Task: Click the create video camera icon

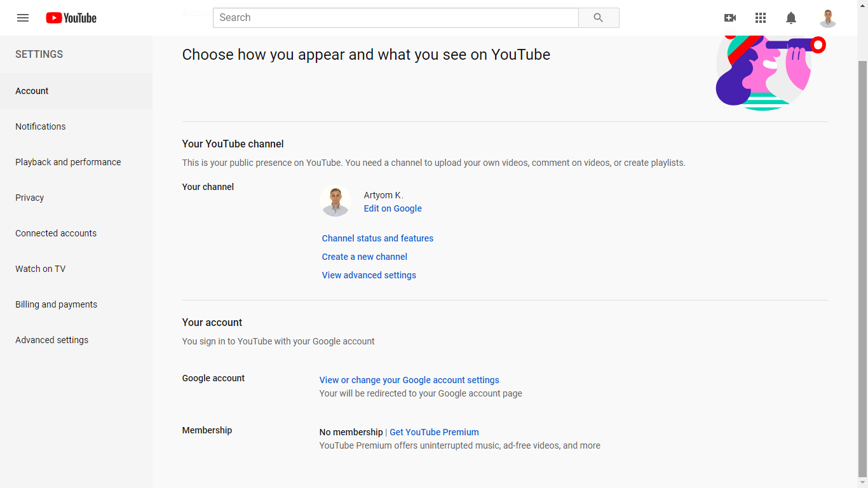Action: tap(730, 18)
